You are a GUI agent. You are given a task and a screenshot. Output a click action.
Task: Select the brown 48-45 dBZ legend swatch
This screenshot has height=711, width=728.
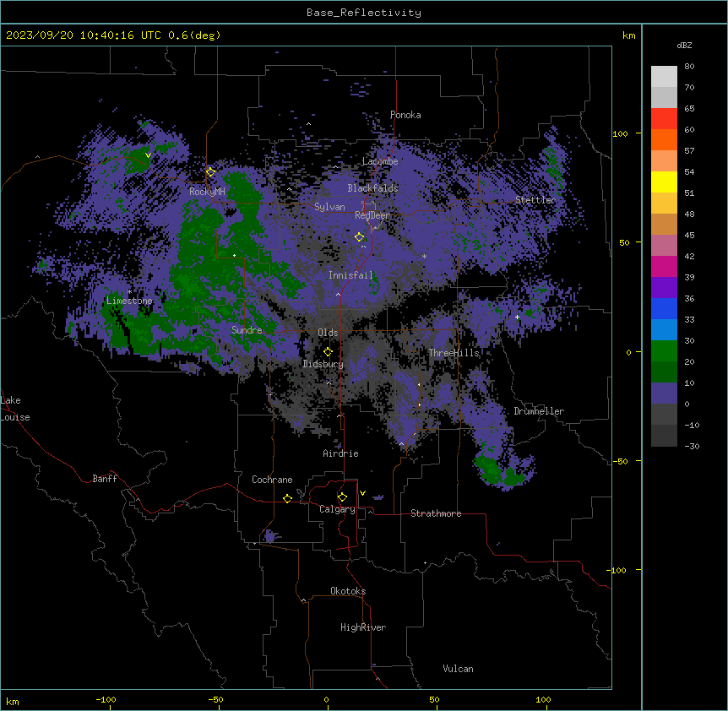[x=664, y=224]
